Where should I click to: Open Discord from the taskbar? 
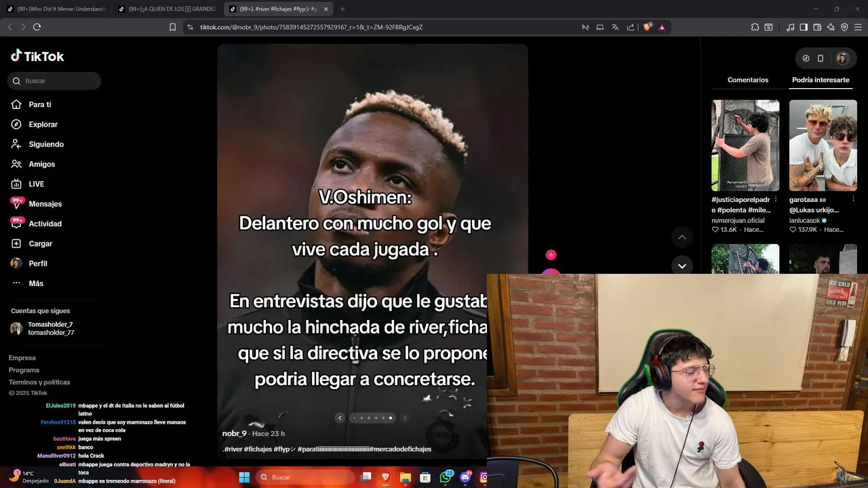(x=465, y=477)
